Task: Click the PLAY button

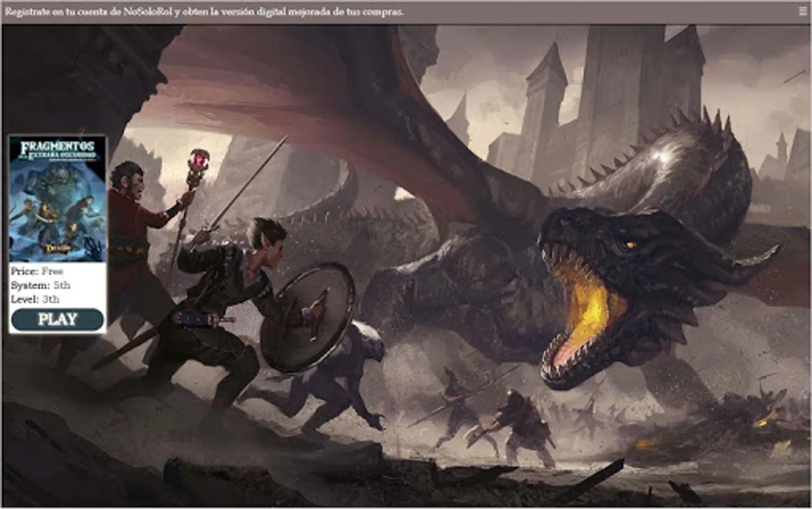Action: pyautogui.click(x=57, y=320)
